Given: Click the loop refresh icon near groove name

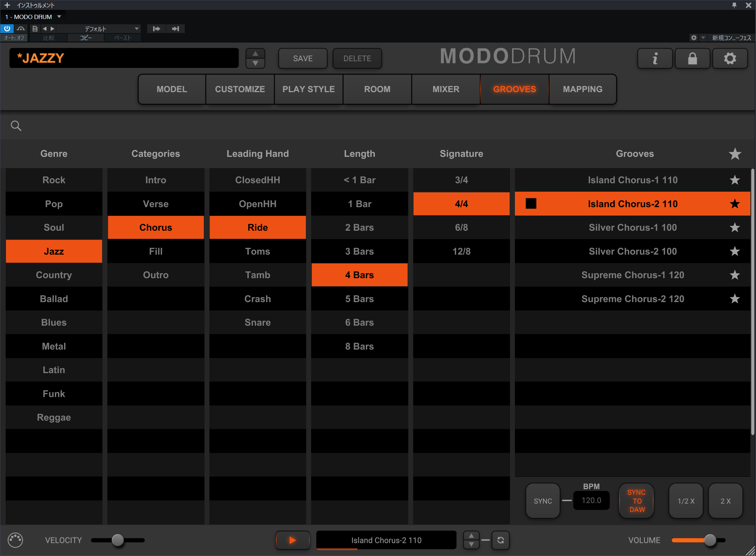Looking at the screenshot, I should 500,540.
